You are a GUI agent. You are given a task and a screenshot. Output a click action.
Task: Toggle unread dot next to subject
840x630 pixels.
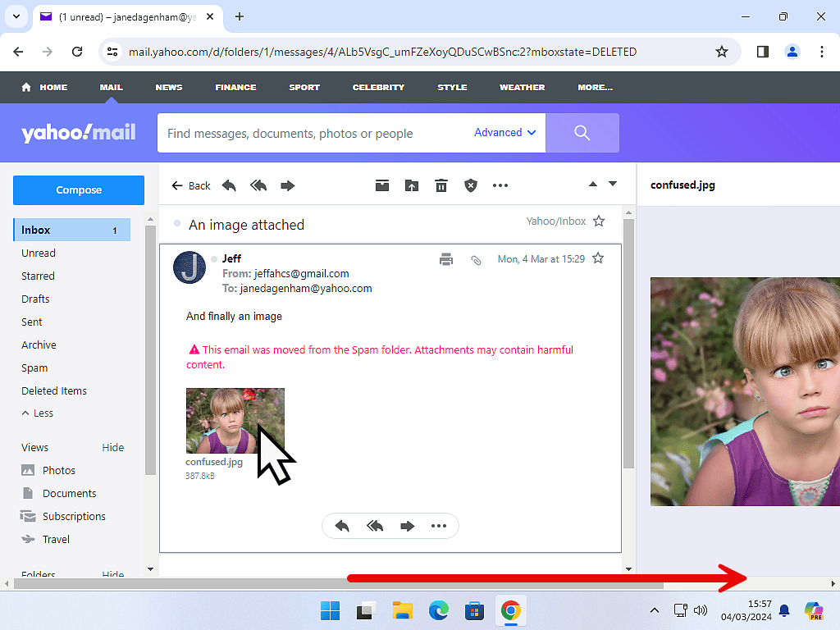[x=176, y=224]
